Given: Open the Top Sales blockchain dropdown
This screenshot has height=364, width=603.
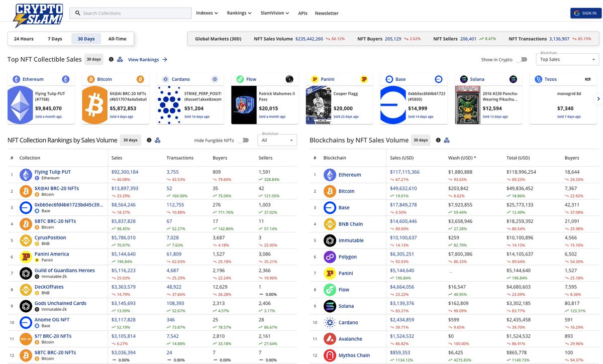Looking at the screenshot, I should tap(567, 59).
